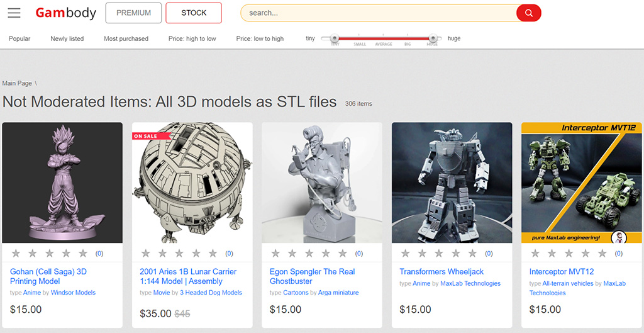Open MaxLab Technologies link under Wheeljack
The width and height of the screenshot is (644, 333).
(x=470, y=283)
